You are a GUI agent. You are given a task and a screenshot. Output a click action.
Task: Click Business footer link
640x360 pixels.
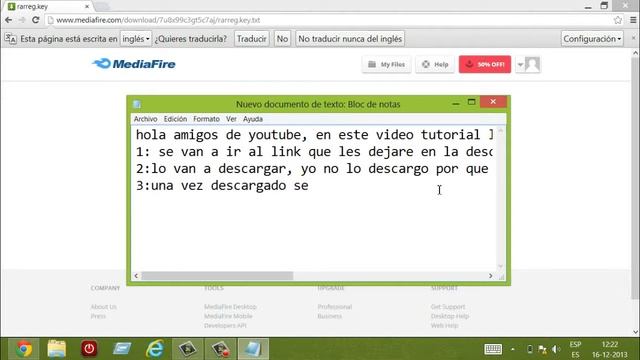(x=329, y=316)
